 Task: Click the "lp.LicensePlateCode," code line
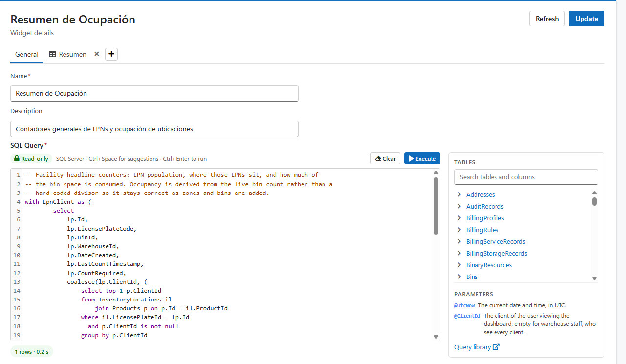(x=102, y=228)
